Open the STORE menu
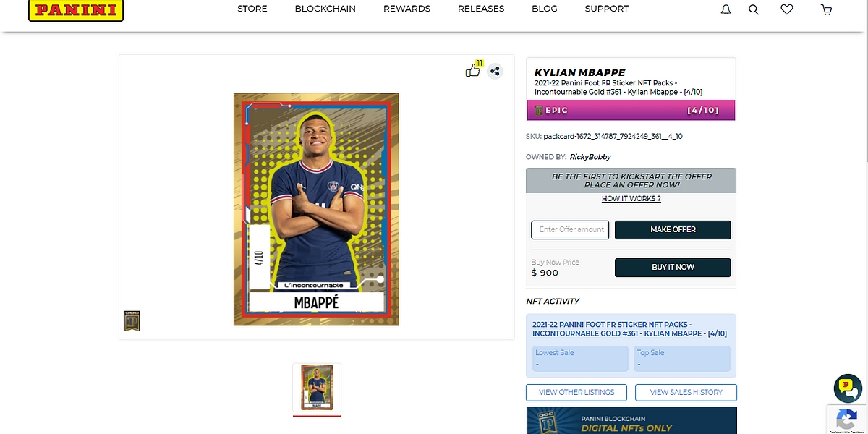Image resolution: width=868 pixels, height=434 pixels. 252,9
